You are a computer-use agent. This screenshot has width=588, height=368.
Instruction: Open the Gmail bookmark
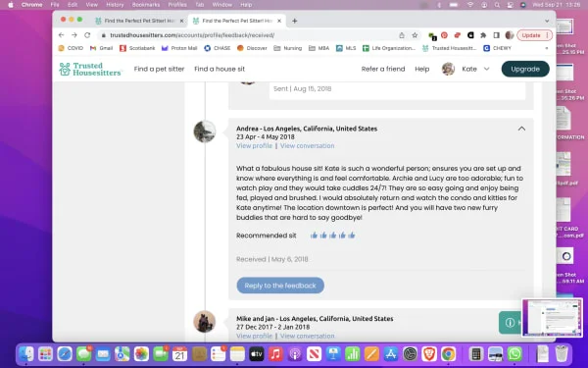point(101,48)
